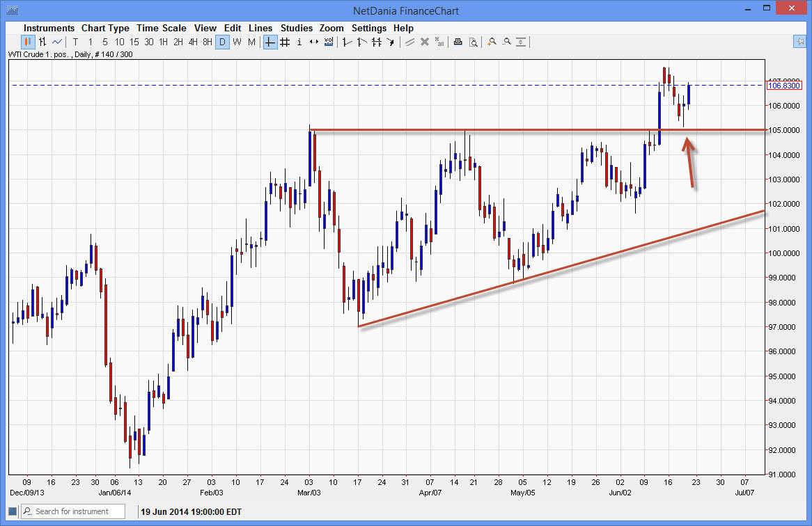Screen dimensions: 812x526
Task: Select the 1H time interval button
Action: [163, 42]
